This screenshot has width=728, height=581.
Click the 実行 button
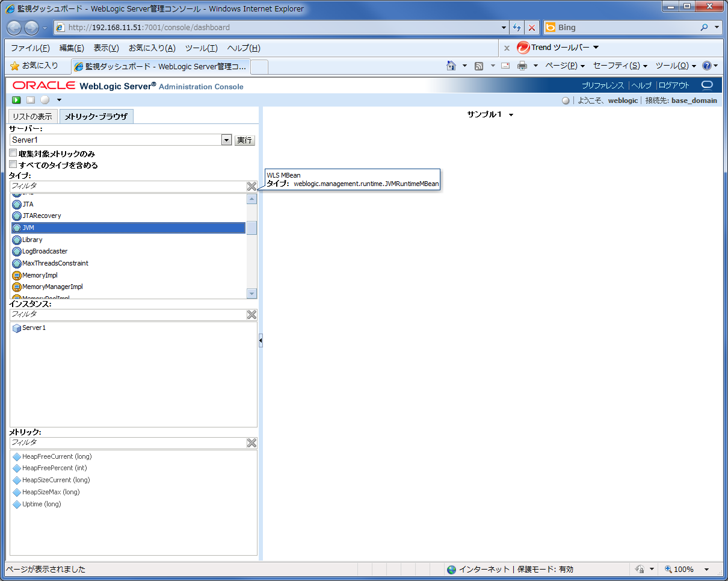[x=244, y=140]
